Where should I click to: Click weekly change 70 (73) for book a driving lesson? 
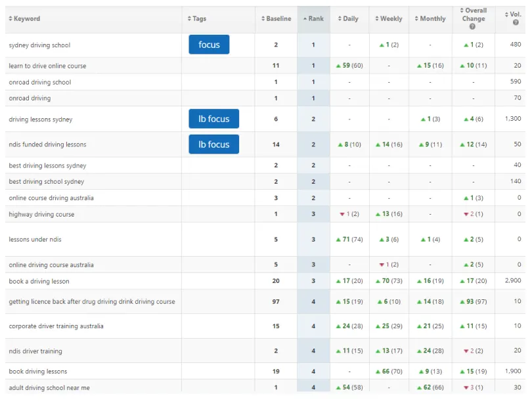pos(389,281)
